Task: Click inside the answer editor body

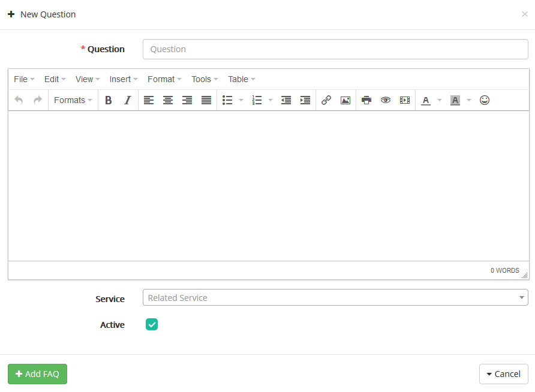Action: [x=269, y=186]
